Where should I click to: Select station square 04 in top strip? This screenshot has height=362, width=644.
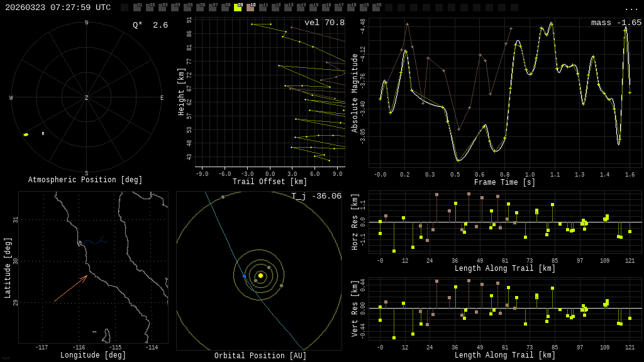pos(175,8)
